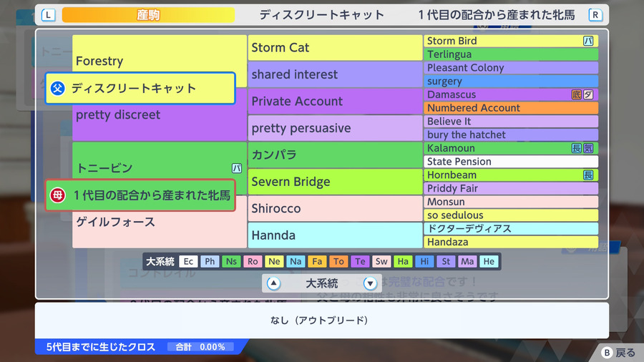The image size is (644, 362).
Task: Select the up arrow beside 大系統
Action: pyautogui.click(x=273, y=283)
